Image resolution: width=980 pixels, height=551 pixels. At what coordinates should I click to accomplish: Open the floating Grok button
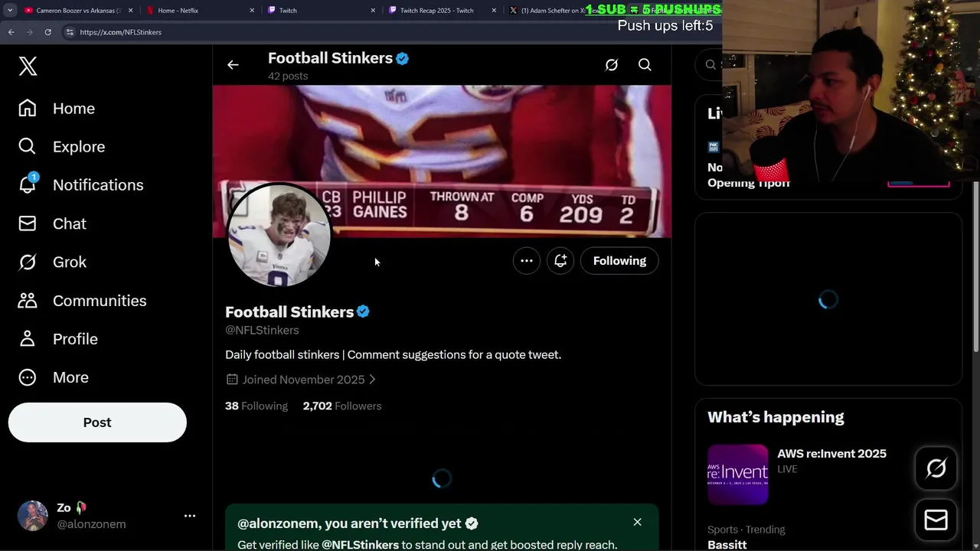click(936, 468)
